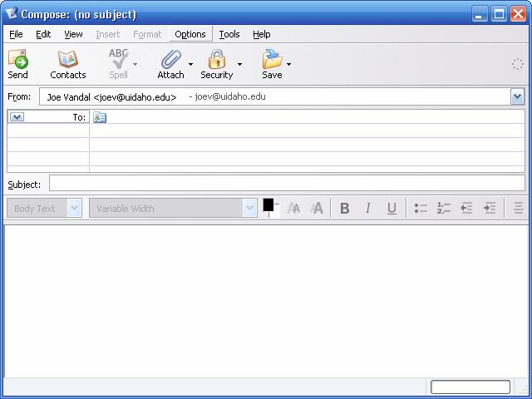Screen dimensions: 532x399
Task: Open the Options menu
Action: [x=190, y=34]
